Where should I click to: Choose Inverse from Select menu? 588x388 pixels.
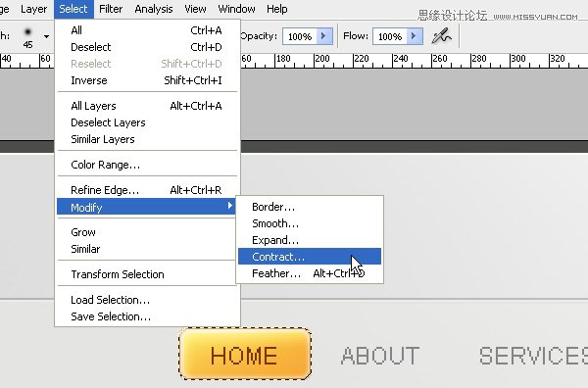point(147,80)
